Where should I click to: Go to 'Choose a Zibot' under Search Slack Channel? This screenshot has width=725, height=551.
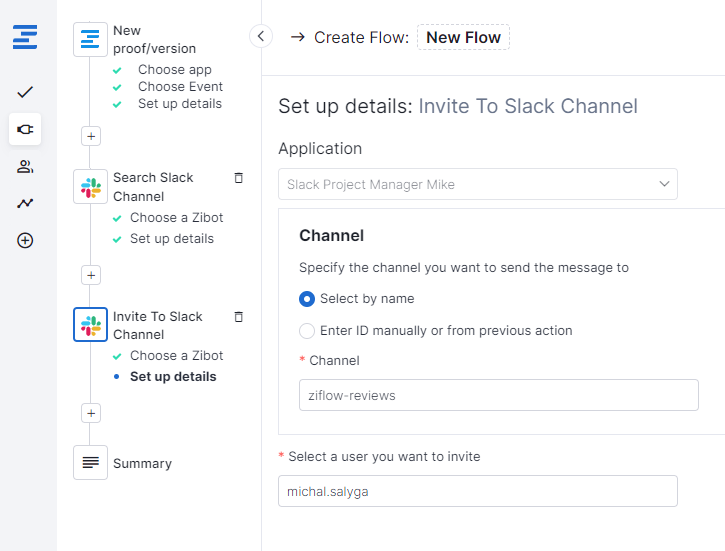point(176,217)
